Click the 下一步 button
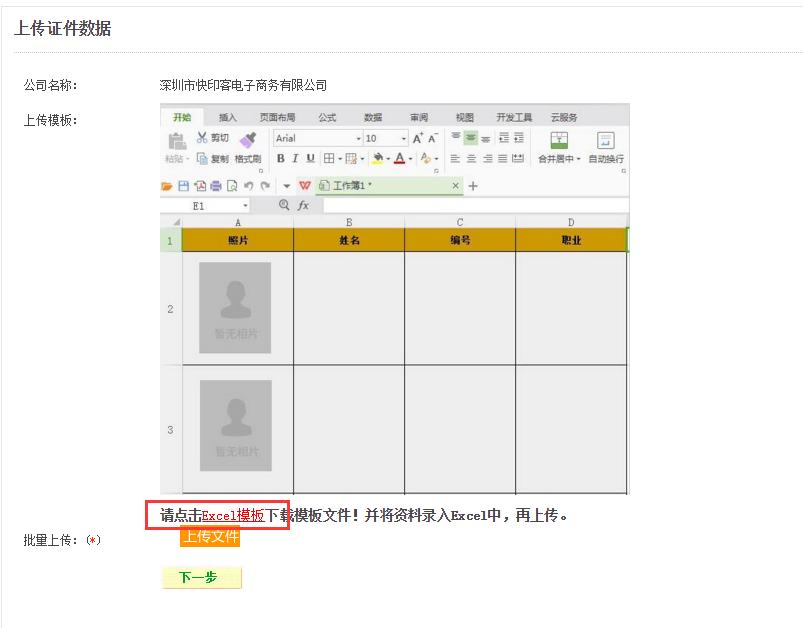The width and height of the screenshot is (803, 628). (x=201, y=578)
